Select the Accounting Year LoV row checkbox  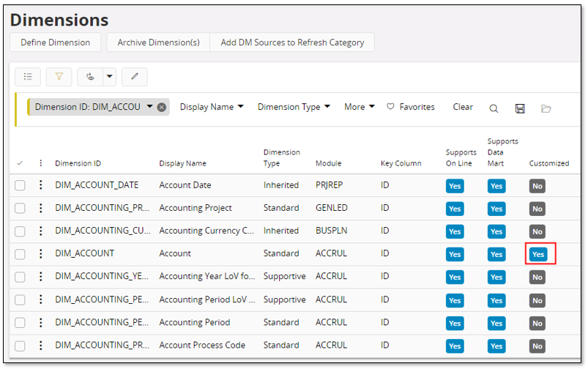tap(20, 277)
